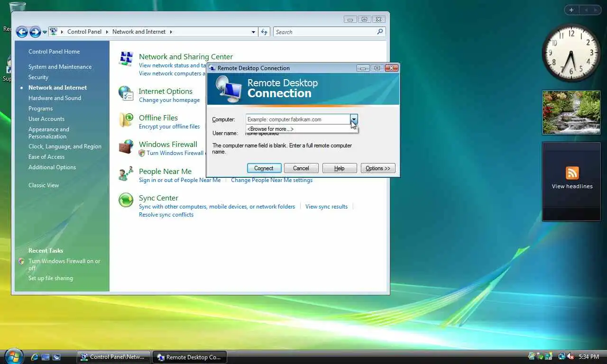
Task: Click the search magnifier icon in Control Panel
Action: click(380, 32)
